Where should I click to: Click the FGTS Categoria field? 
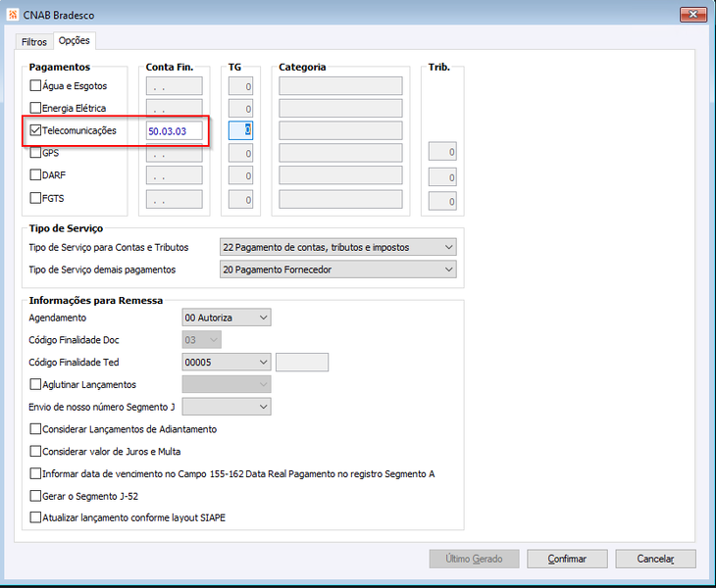click(340, 199)
